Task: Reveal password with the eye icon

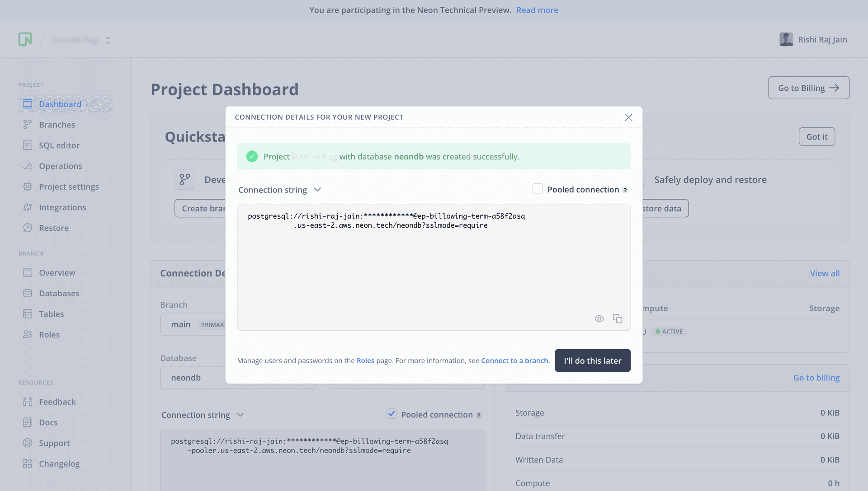Action: (x=599, y=319)
